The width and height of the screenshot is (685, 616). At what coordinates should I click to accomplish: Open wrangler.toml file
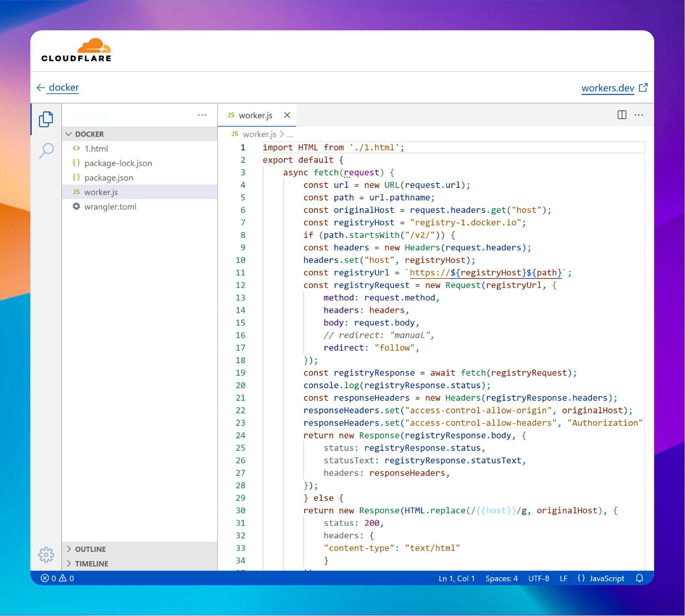(139, 207)
